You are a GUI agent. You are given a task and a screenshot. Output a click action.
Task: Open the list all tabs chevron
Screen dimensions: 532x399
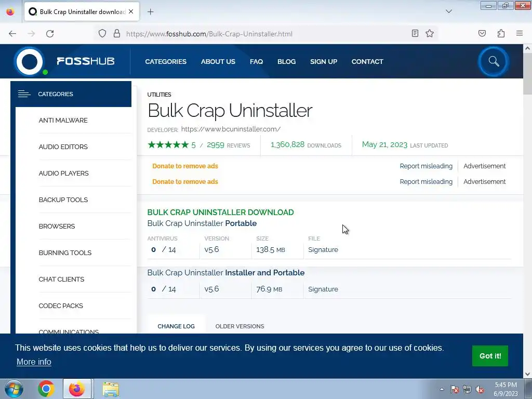pyautogui.click(x=448, y=11)
